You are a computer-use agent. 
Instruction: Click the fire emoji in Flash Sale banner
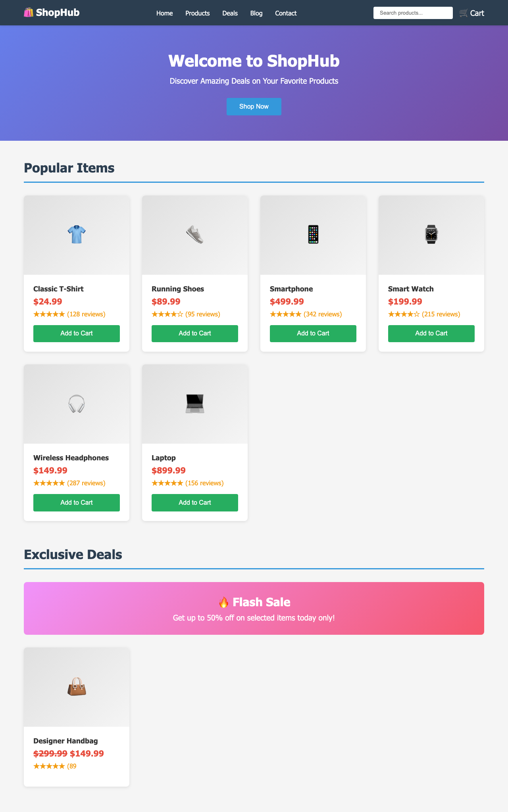pos(223,602)
